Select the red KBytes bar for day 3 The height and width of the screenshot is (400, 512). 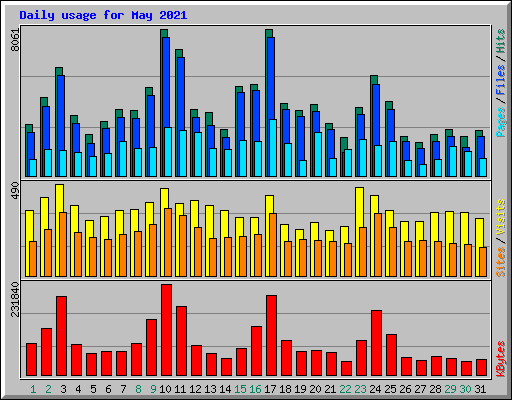pos(61,336)
